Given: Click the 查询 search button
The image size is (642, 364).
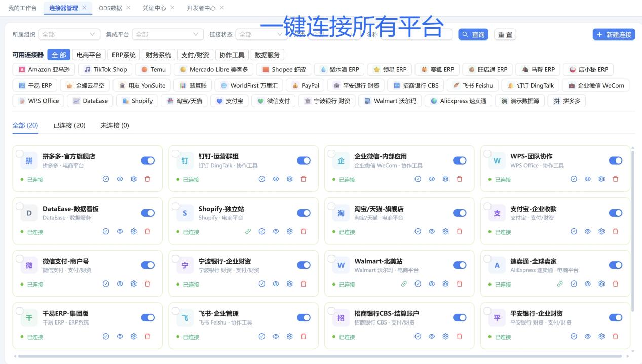Looking at the screenshot, I should click(474, 34).
